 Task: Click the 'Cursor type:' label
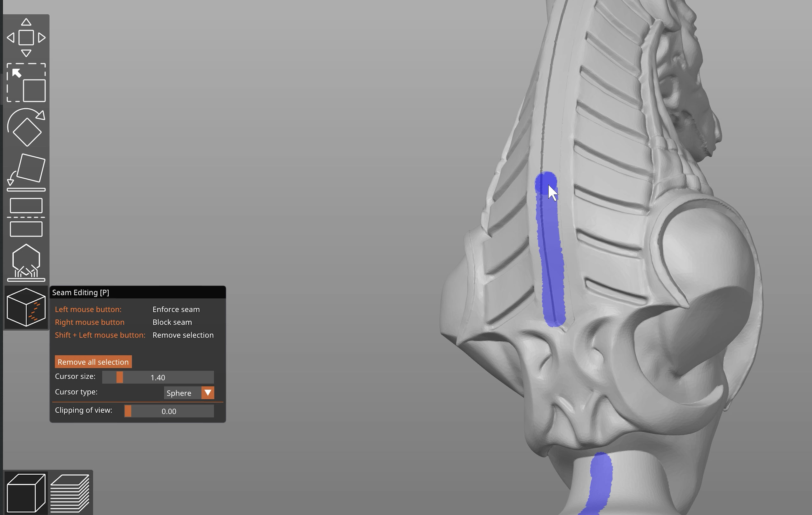click(76, 392)
